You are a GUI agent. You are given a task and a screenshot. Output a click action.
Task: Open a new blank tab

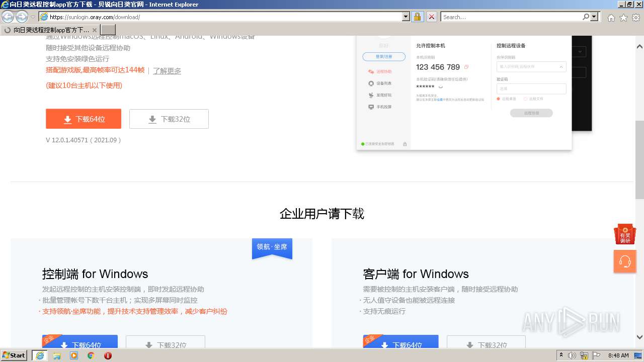point(108,30)
